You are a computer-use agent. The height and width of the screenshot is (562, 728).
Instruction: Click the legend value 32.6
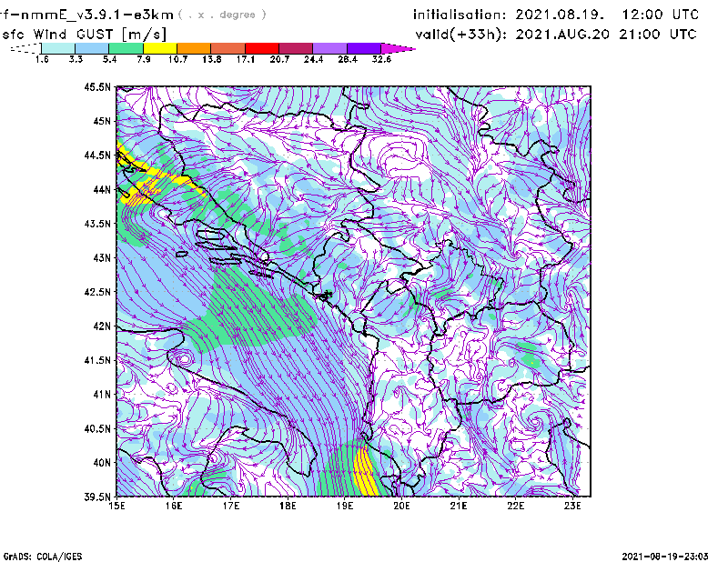click(x=381, y=59)
